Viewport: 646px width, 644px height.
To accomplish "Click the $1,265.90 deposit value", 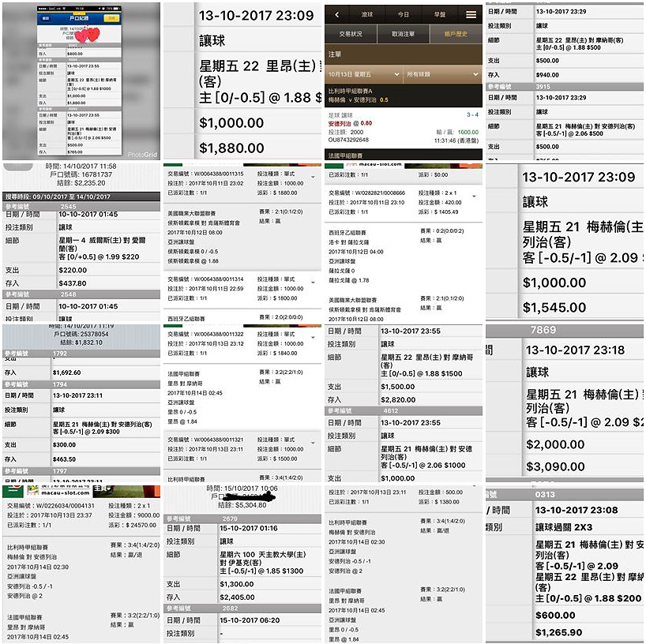I will tap(558, 632).
